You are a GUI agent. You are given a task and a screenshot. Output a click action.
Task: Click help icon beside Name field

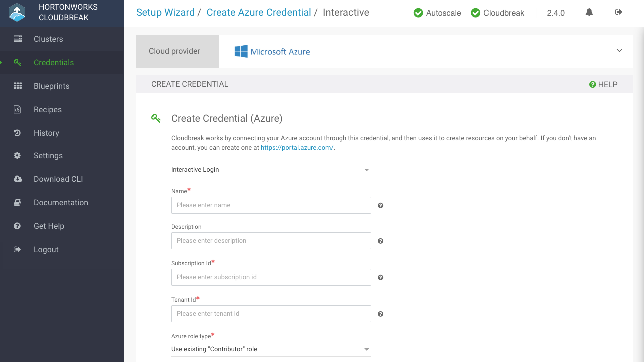coord(380,205)
